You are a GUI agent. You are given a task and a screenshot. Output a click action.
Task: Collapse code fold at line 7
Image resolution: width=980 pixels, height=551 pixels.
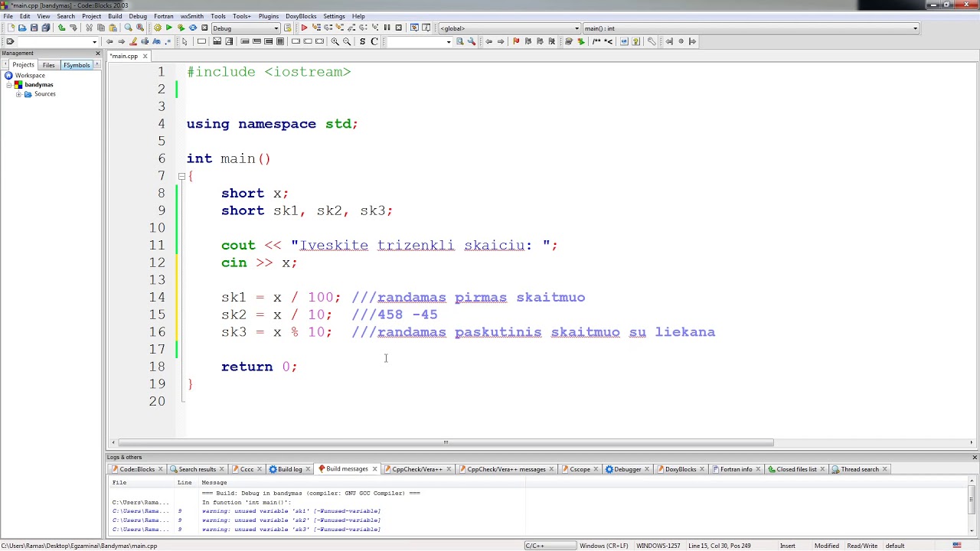click(181, 176)
